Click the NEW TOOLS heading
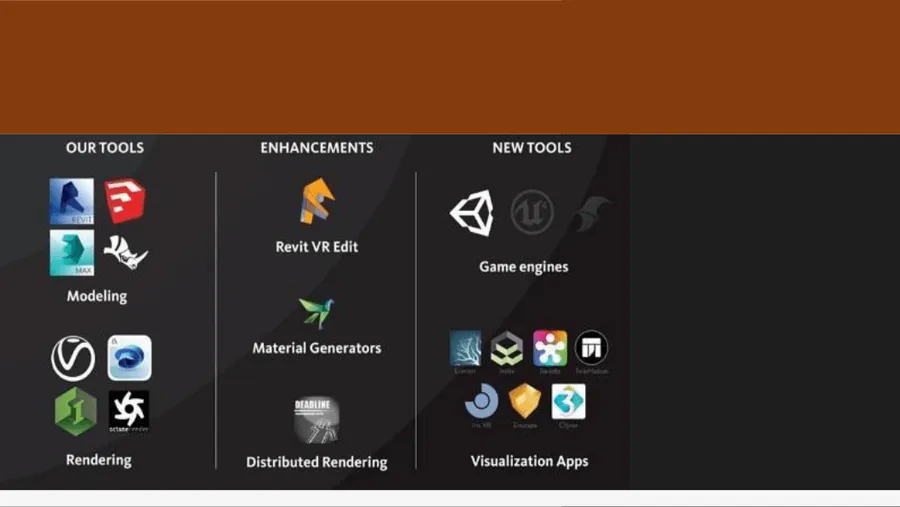This screenshot has width=900, height=507. (x=532, y=148)
